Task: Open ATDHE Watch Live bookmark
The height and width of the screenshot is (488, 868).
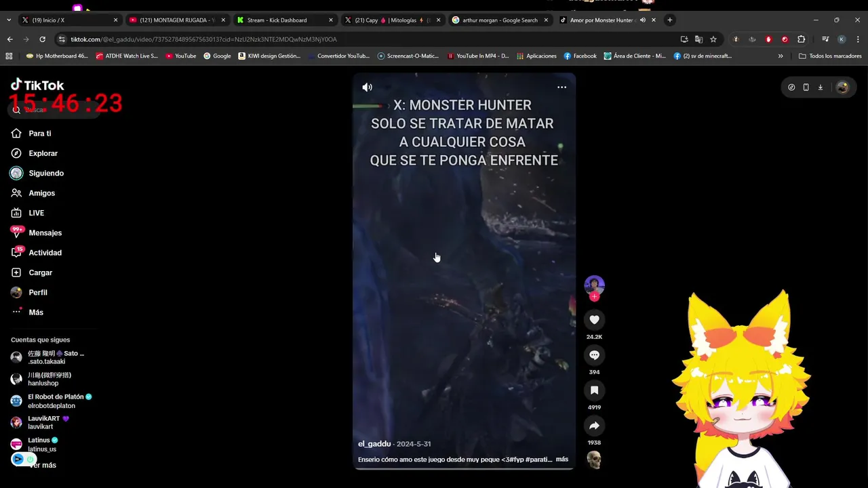Action: 127,56
